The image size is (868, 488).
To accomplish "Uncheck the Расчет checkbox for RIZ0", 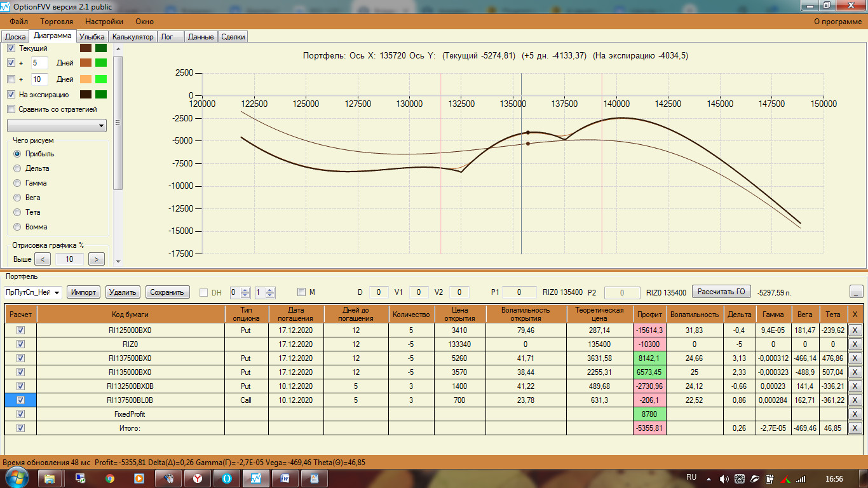I will (21, 344).
